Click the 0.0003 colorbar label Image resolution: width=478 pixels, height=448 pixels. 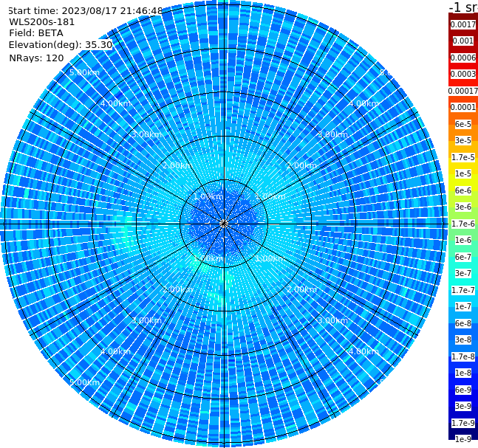[463, 74]
